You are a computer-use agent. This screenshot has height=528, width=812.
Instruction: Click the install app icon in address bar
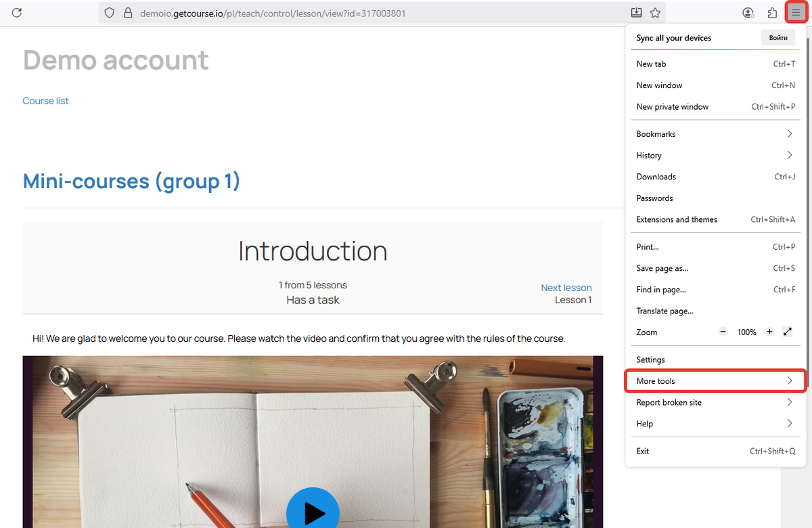(x=636, y=13)
